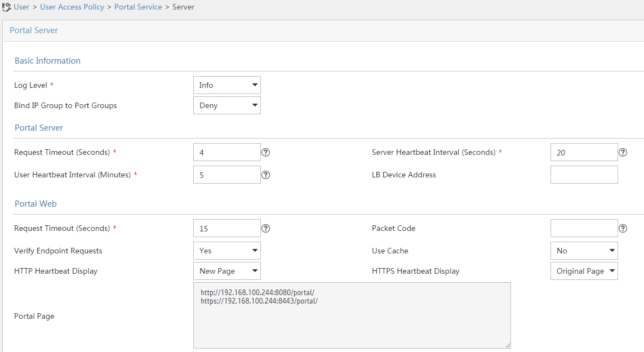This screenshot has width=644, height=352.
Task: Click the User Heartbeat Interval field
Action: tap(226, 174)
